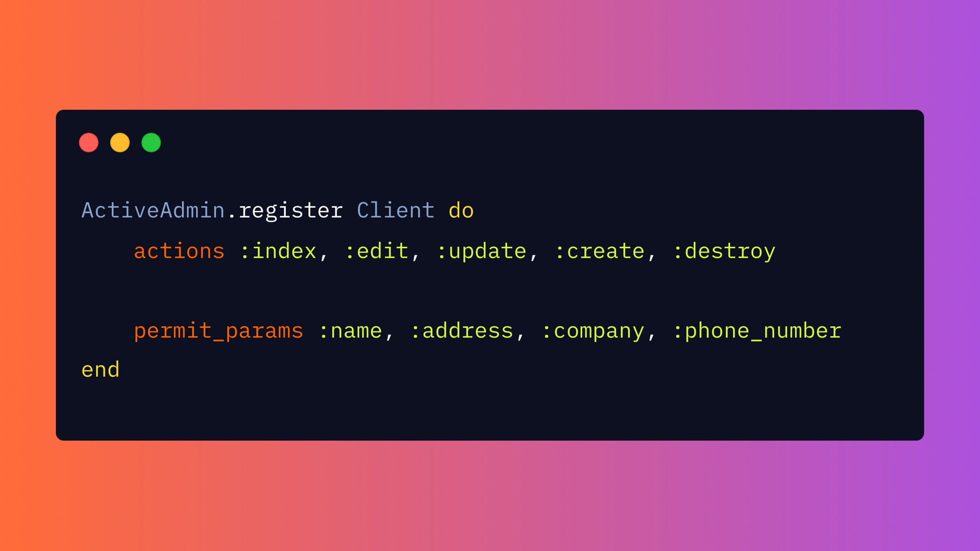Click the green maximize button
The width and height of the screenshot is (980, 551).
point(151,143)
